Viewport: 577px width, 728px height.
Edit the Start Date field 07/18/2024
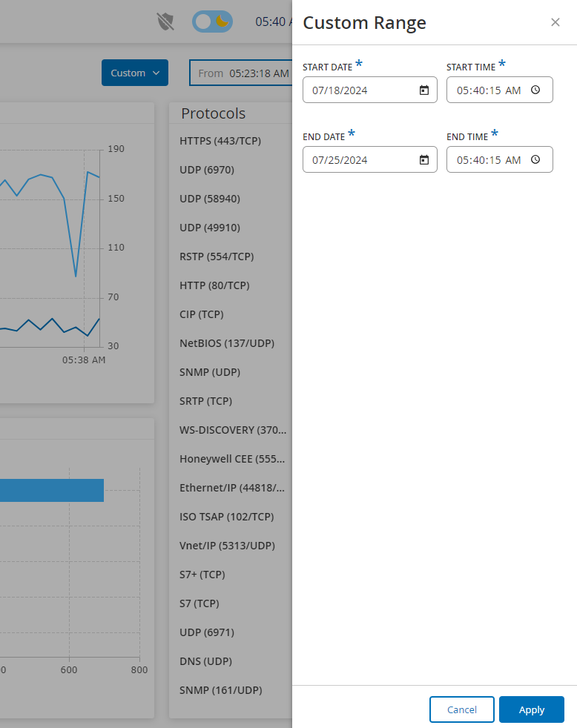370,90
